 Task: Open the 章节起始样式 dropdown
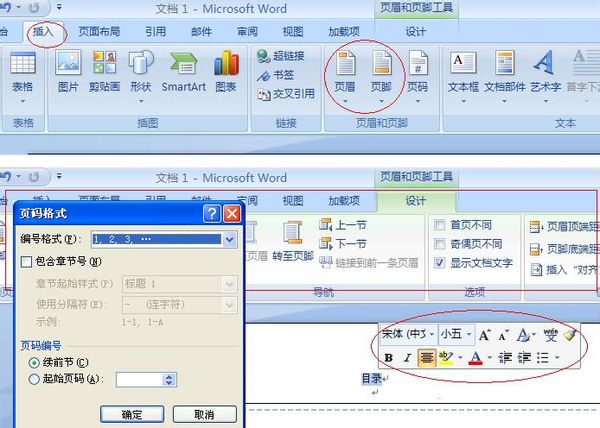(230, 284)
